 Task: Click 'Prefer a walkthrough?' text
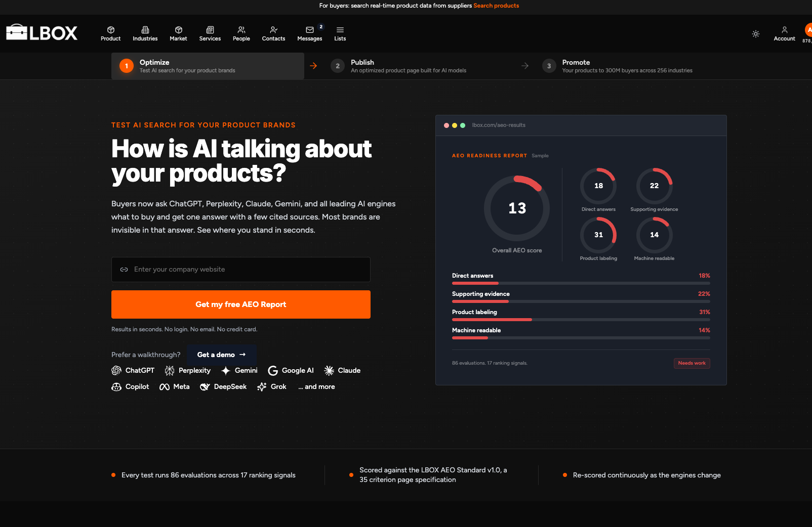coord(146,355)
